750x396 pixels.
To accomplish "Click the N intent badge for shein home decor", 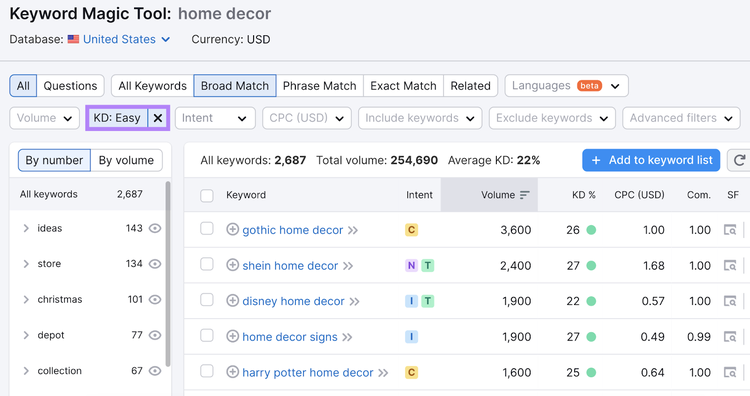I will click(x=411, y=265).
